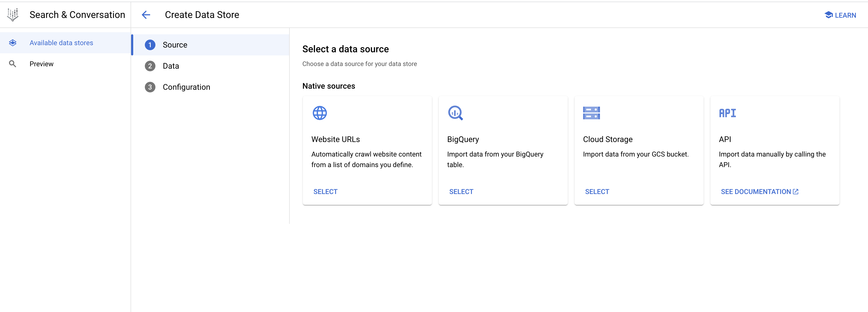
Task: Click step number 3 circle
Action: click(x=150, y=87)
